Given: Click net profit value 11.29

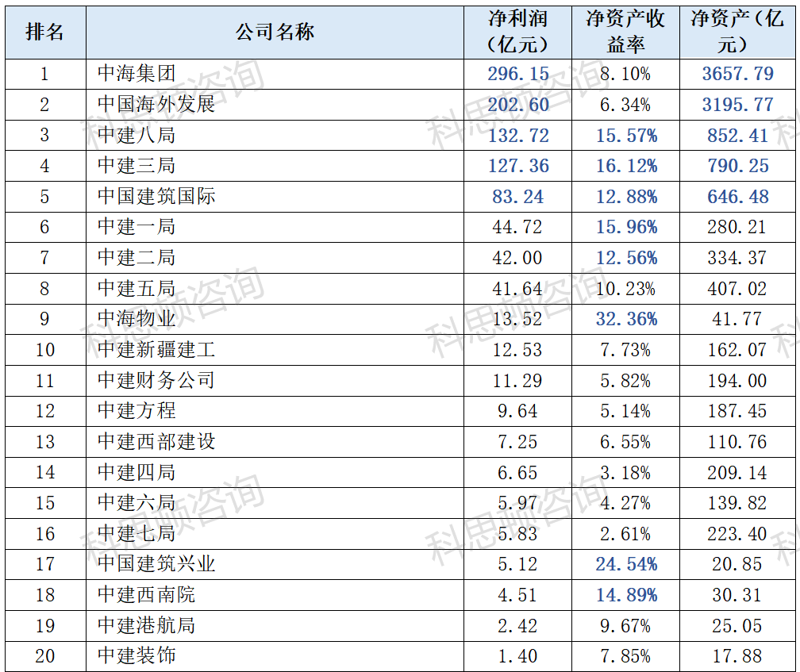Looking at the screenshot, I should point(517,381).
